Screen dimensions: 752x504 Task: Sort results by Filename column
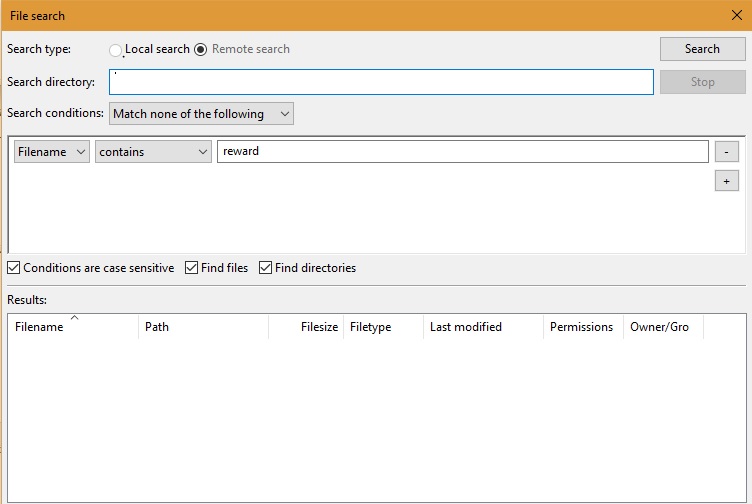[x=73, y=327]
